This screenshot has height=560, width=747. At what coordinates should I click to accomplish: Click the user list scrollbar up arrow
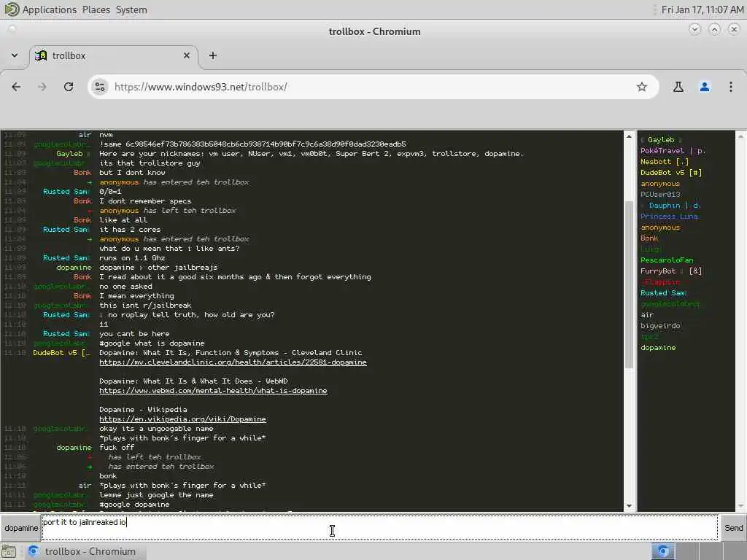[x=741, y=136]
